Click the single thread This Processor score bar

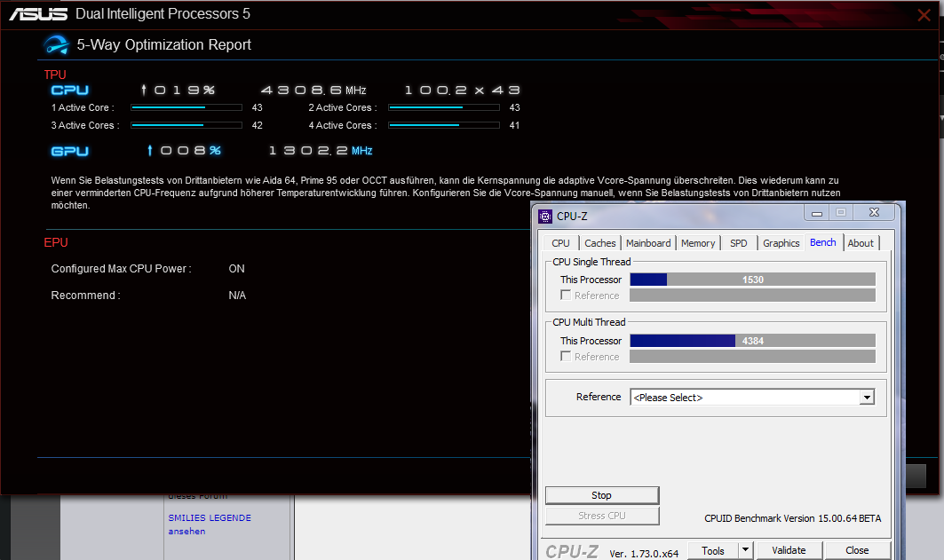pyautogui.click(x=752, y=280)
